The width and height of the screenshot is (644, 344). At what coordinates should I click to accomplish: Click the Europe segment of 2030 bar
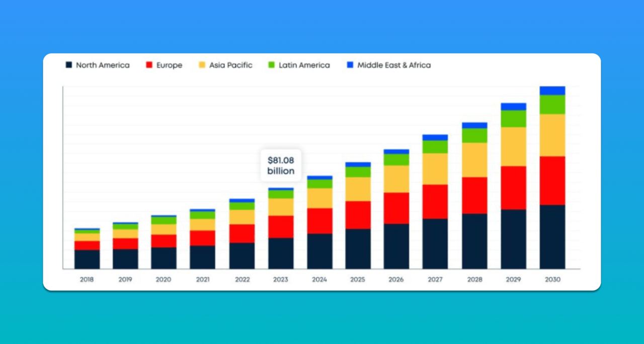pos(552,181)
